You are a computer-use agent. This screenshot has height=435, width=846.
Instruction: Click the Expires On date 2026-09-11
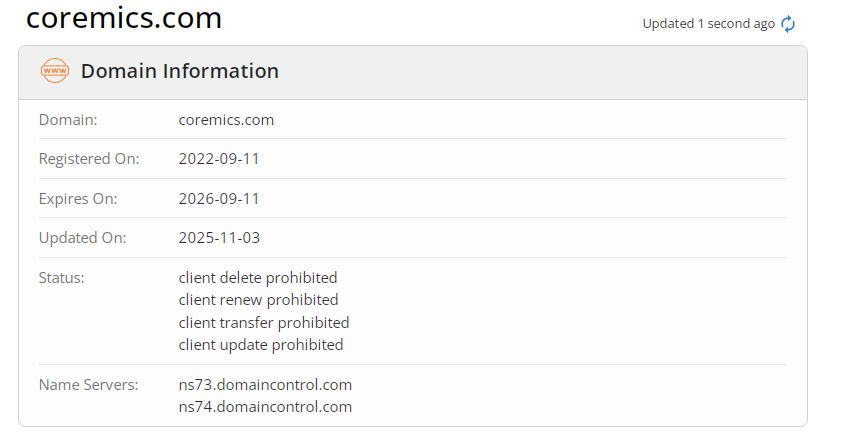point(219,199)
